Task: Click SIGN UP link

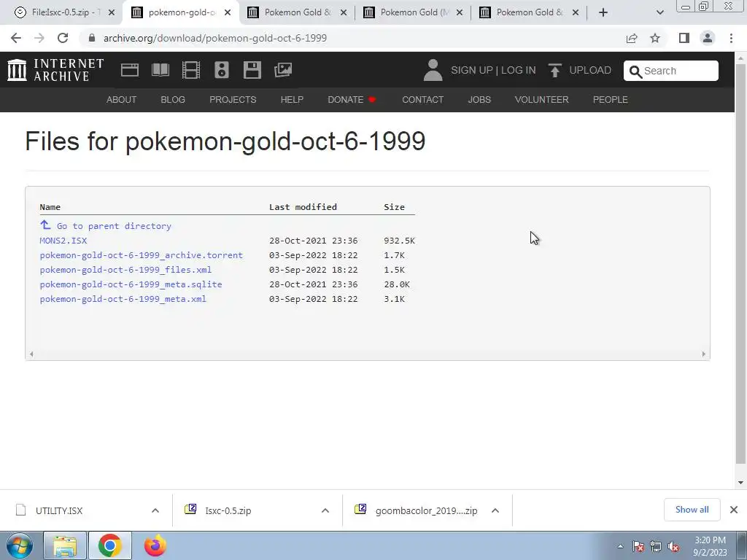Action: click(x=472, y=70)
